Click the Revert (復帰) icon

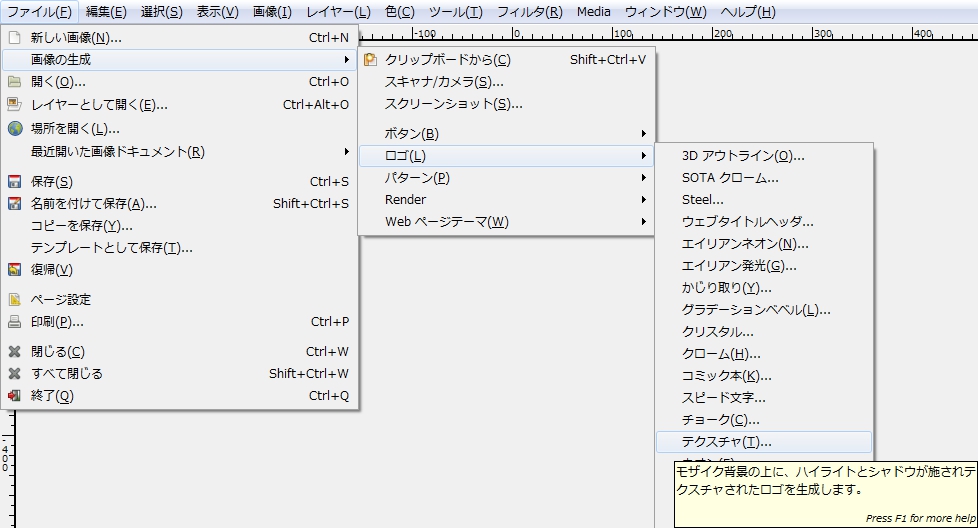pos(14,270)
